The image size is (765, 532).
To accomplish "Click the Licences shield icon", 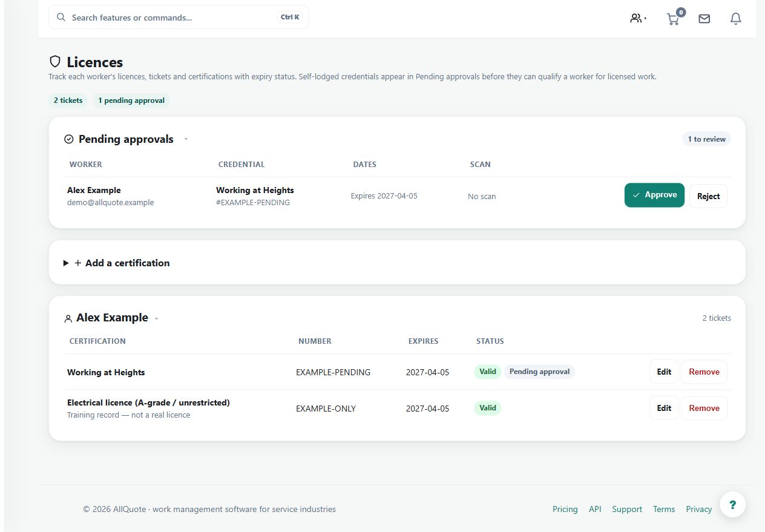I will (55, 62).
